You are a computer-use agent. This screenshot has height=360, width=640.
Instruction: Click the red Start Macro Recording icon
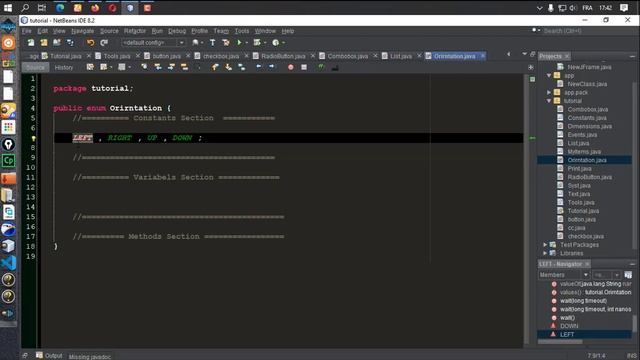coord(291,67)
